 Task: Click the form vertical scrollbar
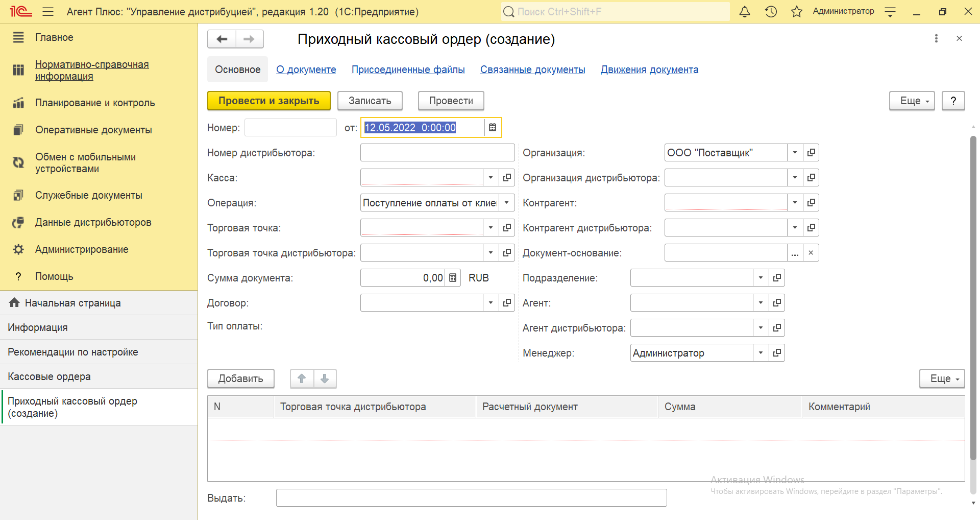(973, 297)
